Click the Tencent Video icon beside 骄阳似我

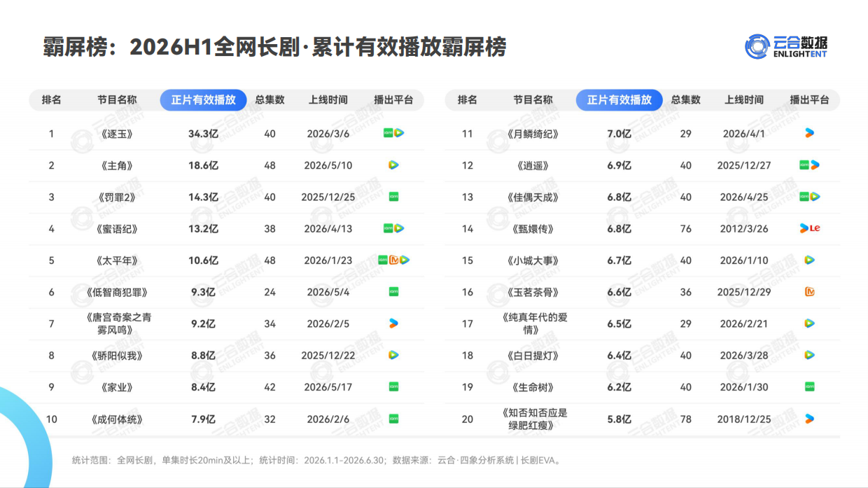point(393,355)
